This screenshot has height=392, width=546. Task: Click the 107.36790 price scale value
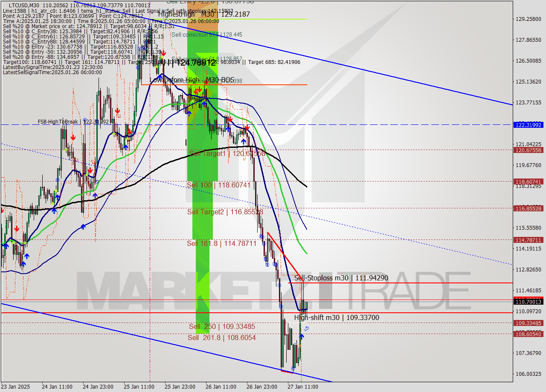click(528, 353)
